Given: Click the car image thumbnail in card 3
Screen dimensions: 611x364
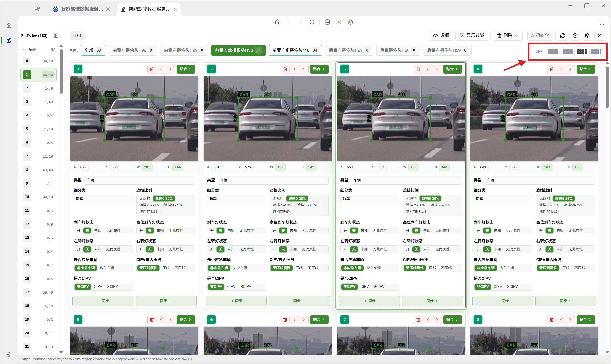Looking at the screenshot, I should pos(401,119).
